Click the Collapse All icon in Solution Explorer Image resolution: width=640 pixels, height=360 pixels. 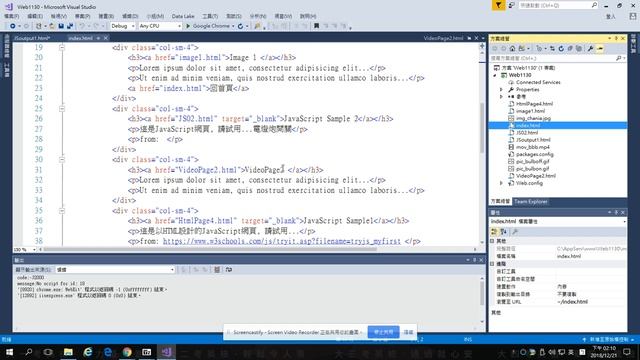point(570,49)
